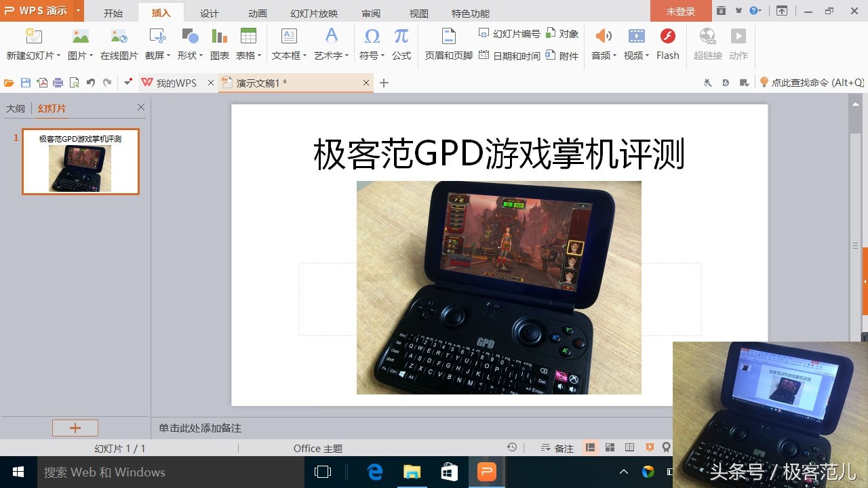Image resolution: width=868 pixels, height=488 pixels.
Task: Click the 未登录 login button
Action: (680, 12)
